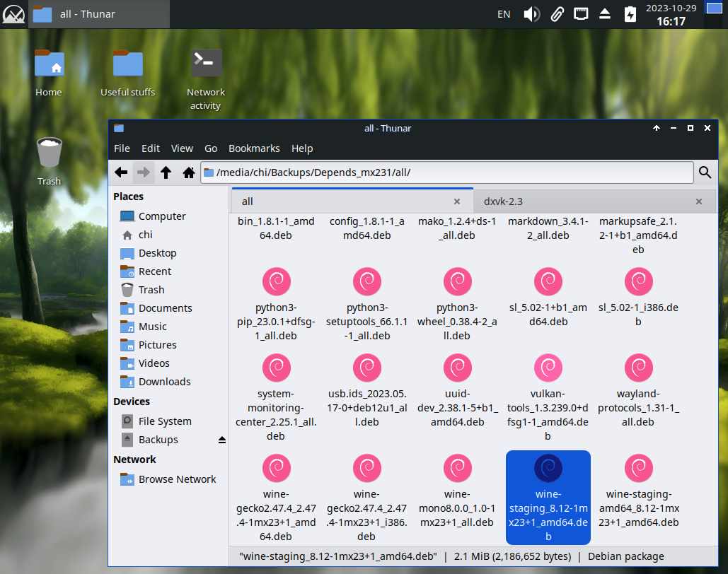Open home folder via toolbar house icon
The width and height of the screenshot is (728, 574).
188,172
